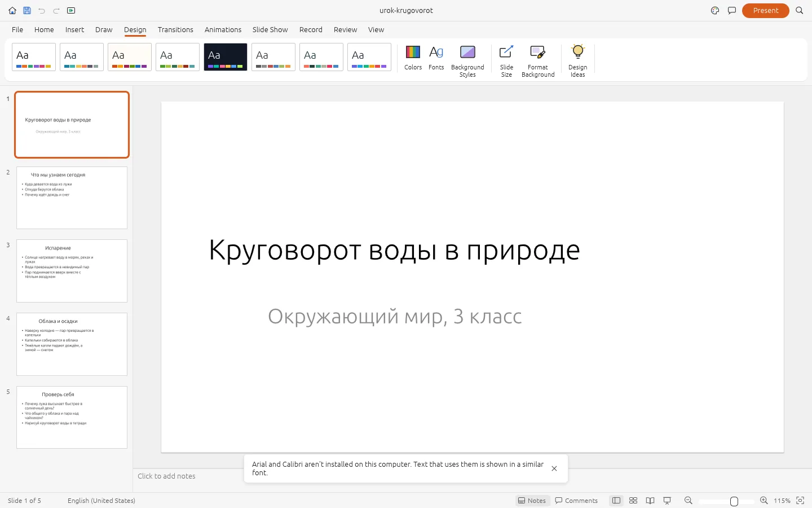This screenshot has width=812, height=508.
Task: Click the Home icon in the title bar
Action: (12, 10)
